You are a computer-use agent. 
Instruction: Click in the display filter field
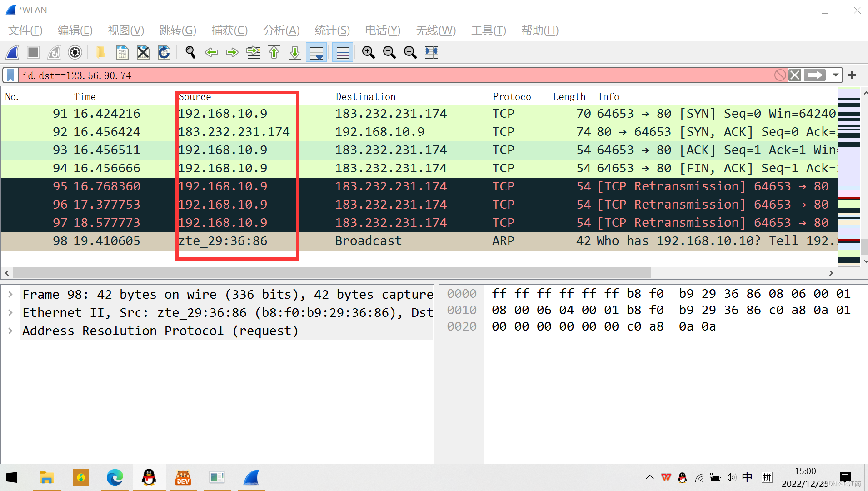[395, 75]
